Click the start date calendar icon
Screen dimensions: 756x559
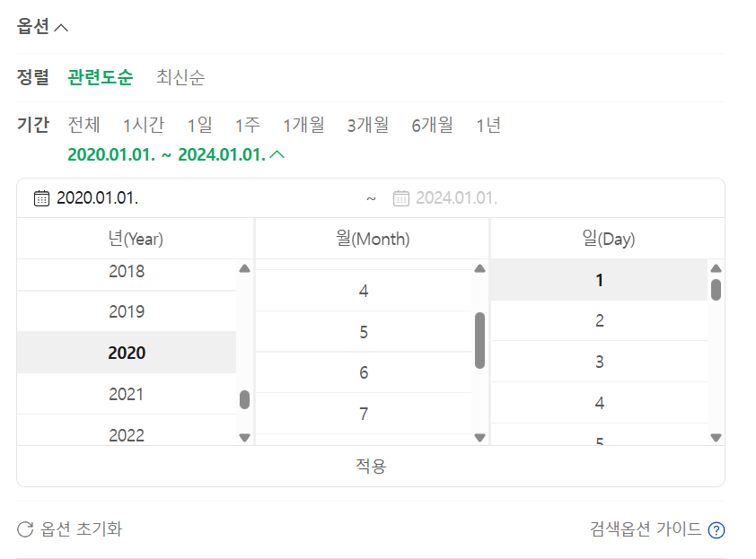click(41, 198)
